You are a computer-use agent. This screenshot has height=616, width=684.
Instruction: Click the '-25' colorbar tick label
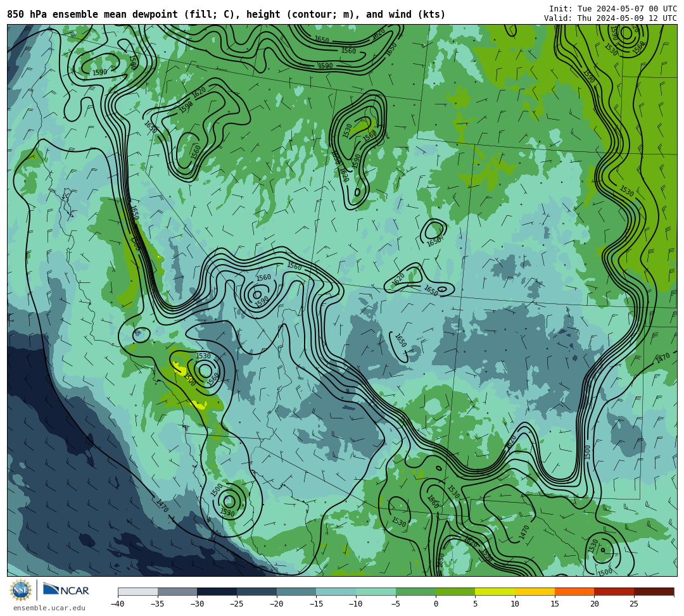(x=236, y=604)
